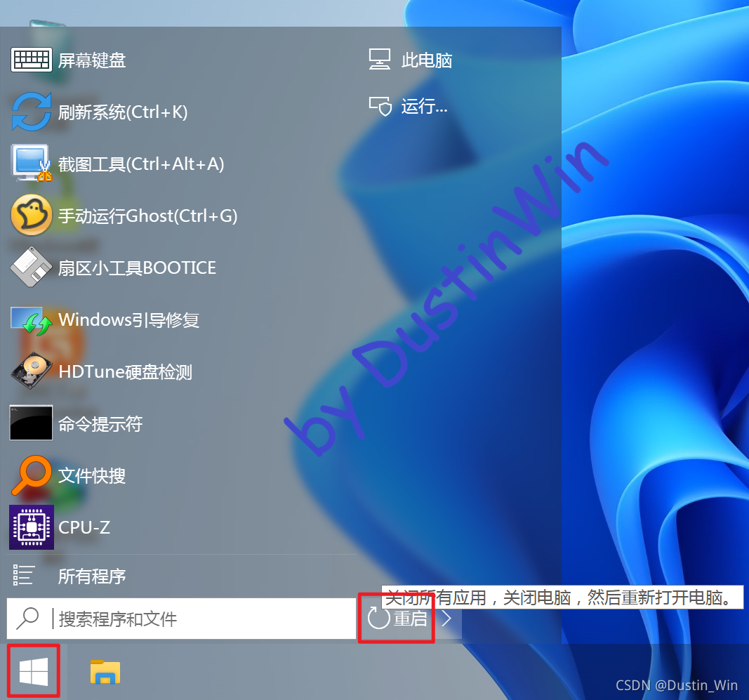Image resolution: width=749 pixels, height=700 pixels.
Task: Select the 屏幕键盘 menu entry
Action: point(92,60)
